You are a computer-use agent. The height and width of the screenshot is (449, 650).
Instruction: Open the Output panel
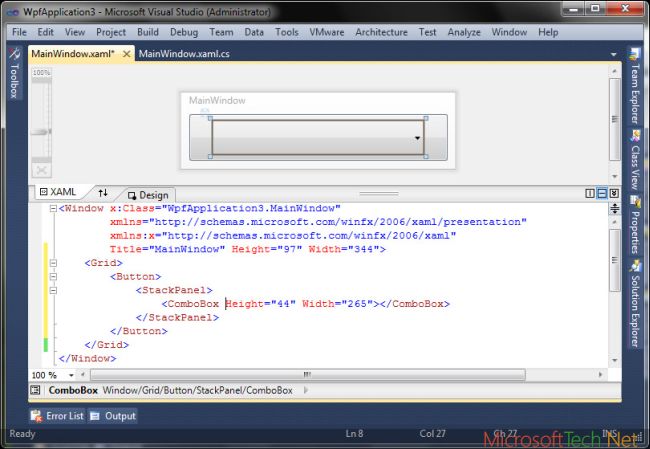pyautogui.click(x=113, y=416)
